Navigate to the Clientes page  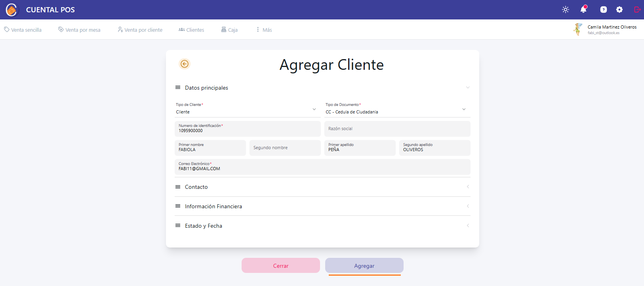tap(191, 30)
